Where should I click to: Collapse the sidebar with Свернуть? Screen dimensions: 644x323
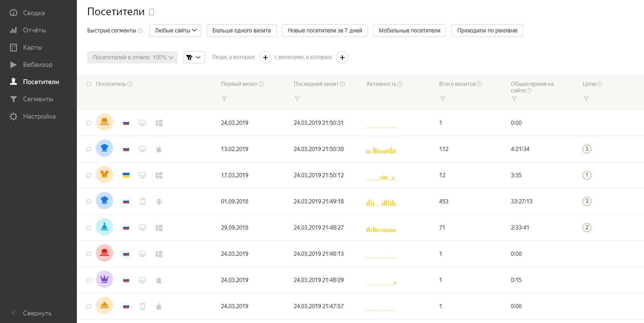[37, 313]
